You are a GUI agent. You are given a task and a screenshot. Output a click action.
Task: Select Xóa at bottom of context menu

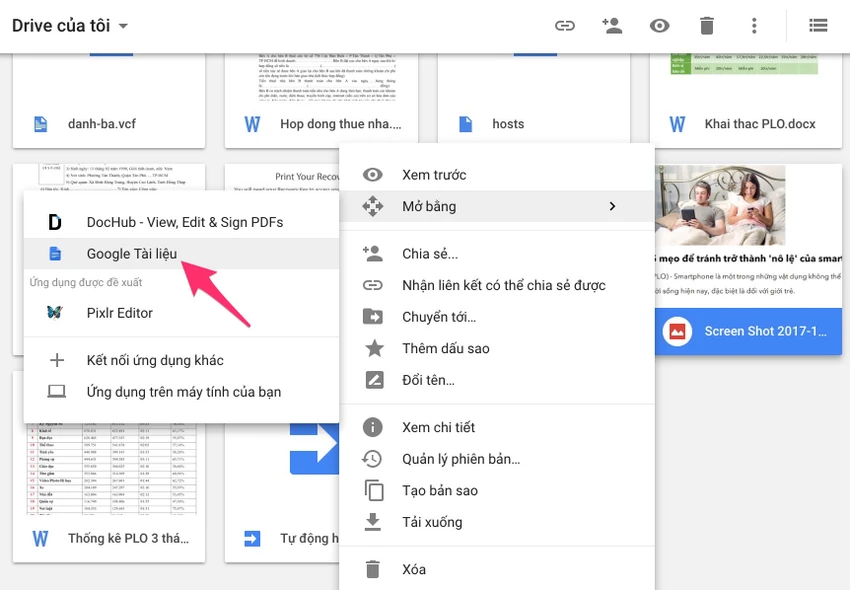[497, 569]
